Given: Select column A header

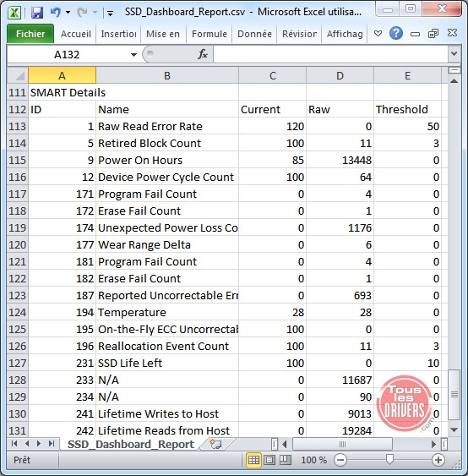Looking at the screenshot, I should 63,75.
